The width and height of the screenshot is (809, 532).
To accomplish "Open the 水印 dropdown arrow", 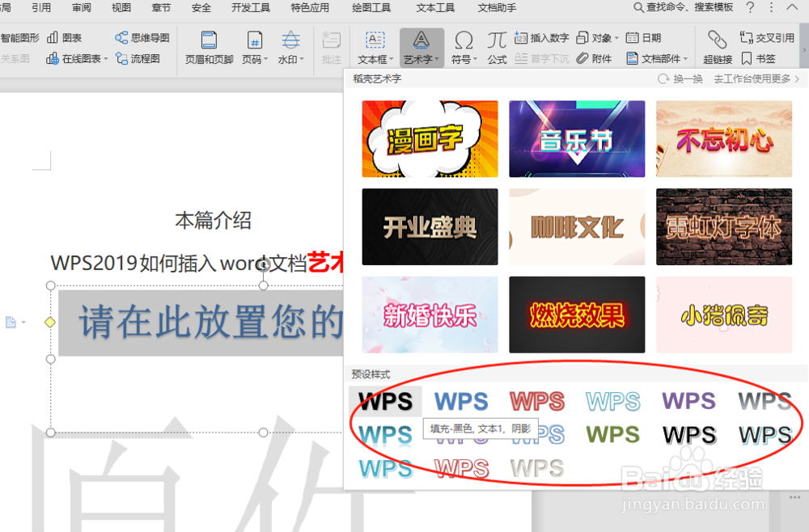I will click(301, 59).
